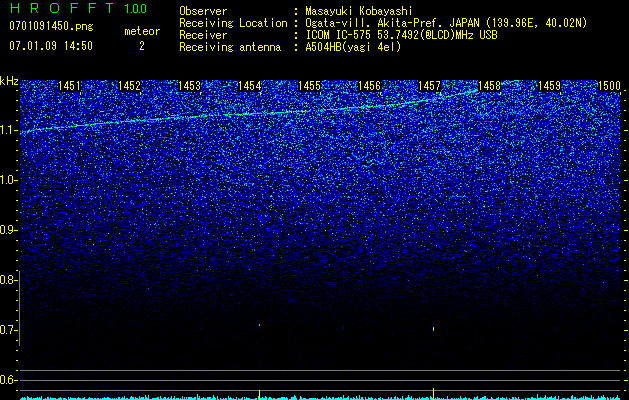Click observer name Masayuki Kobayashi

click(x=359, y=11)
